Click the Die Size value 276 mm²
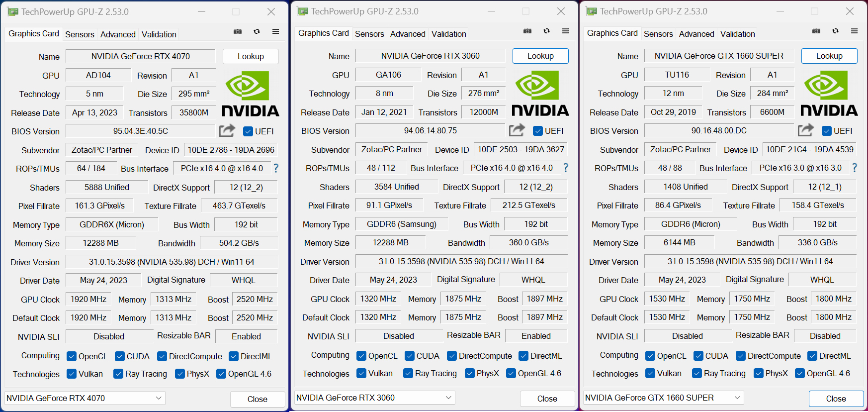The height and width of the screenshot is (412, 868). tap(484, 93)
